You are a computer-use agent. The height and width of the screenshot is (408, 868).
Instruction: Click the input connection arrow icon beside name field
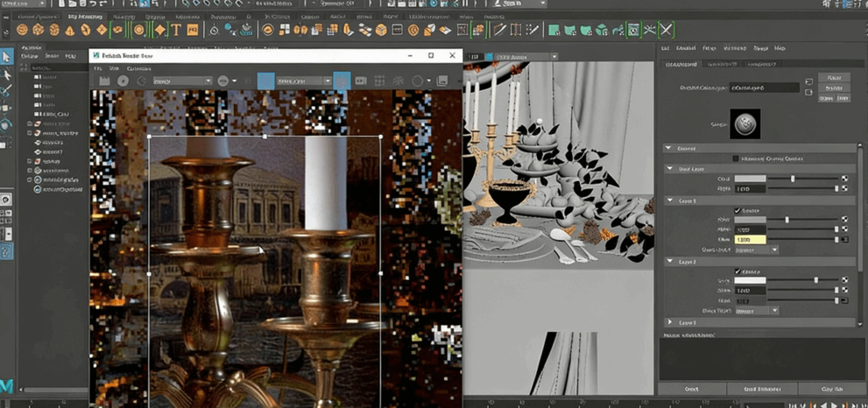coord(808,83)
